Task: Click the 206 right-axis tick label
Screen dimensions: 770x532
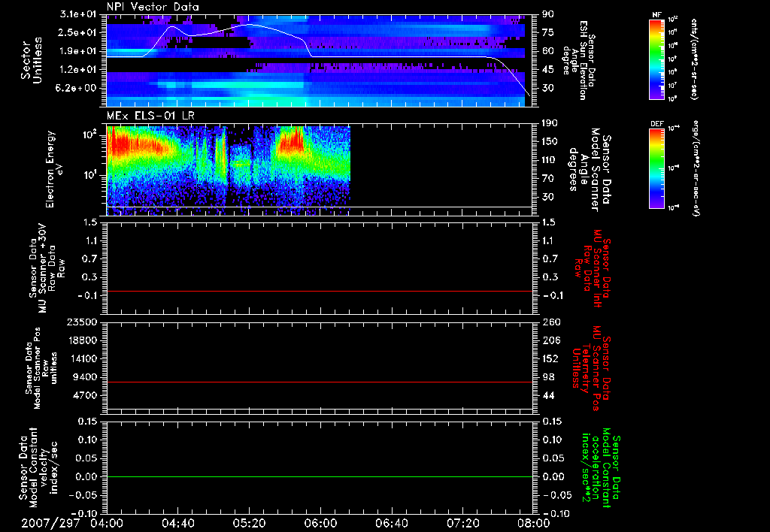Action: click(551, 340)
